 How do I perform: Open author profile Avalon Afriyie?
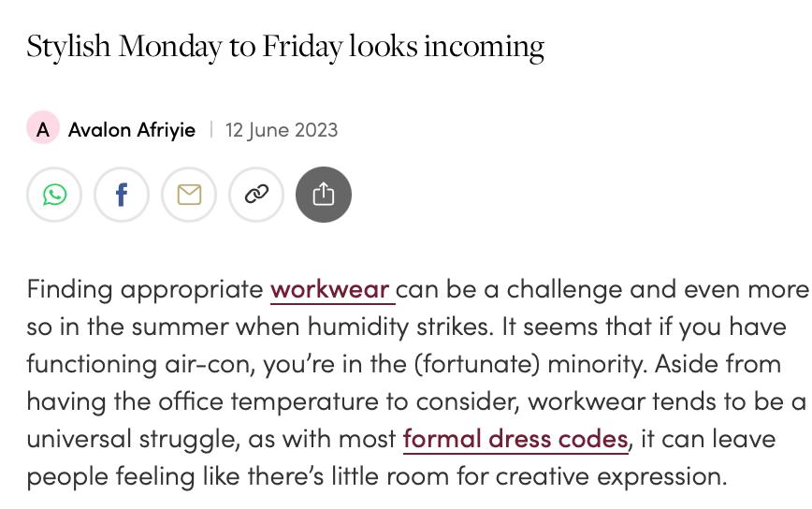coord(132,130)
